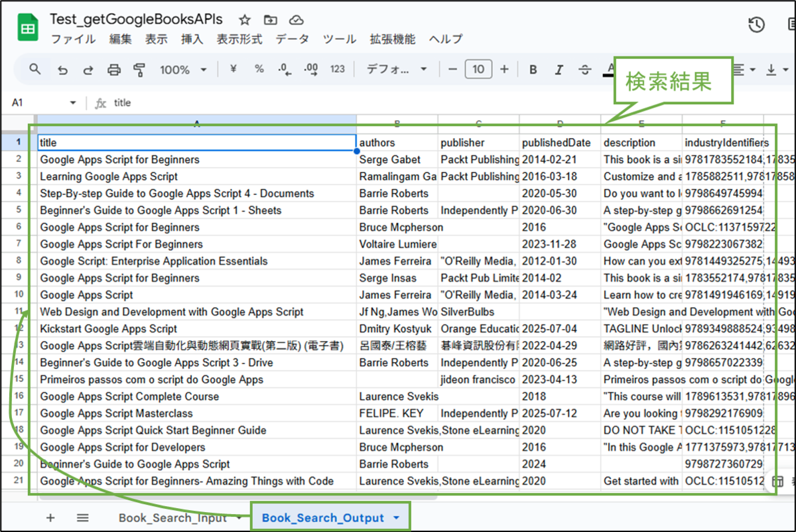Select the Book_Search_Output tab

tap(323, 517)
